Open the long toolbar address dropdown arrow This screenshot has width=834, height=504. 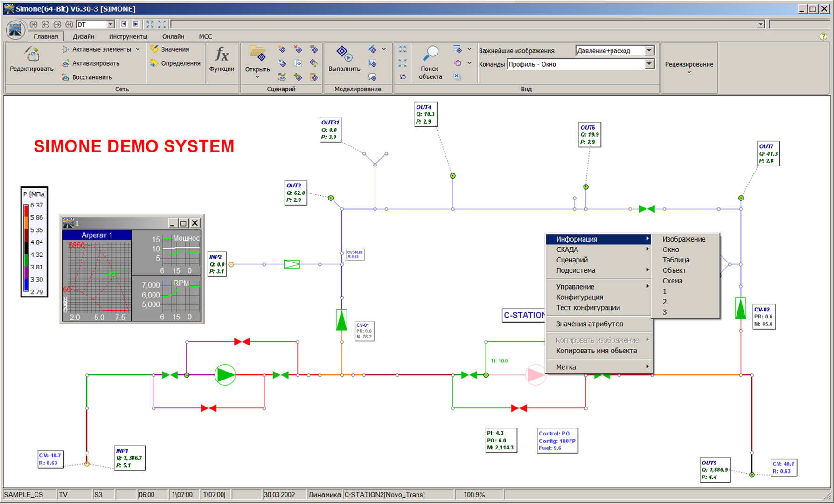761,24
